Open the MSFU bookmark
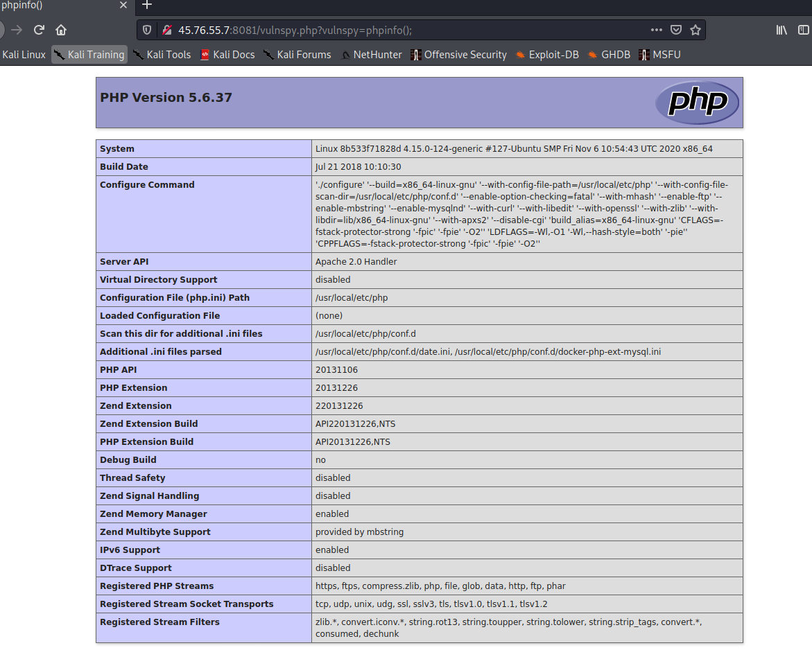Screen dimensions: 812x650 tap(659, 55)
